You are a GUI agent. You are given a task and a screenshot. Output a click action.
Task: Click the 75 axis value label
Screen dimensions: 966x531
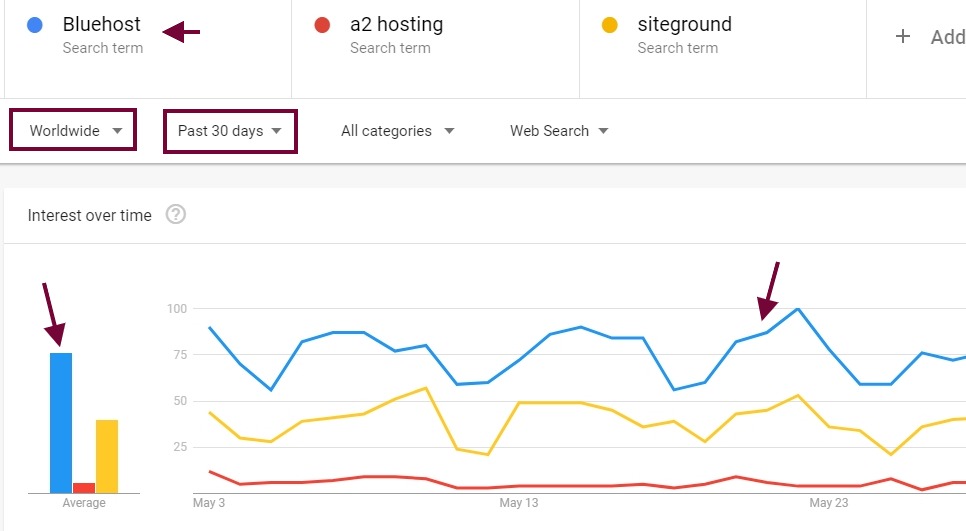pyautogui.click(x=179, y=355)
